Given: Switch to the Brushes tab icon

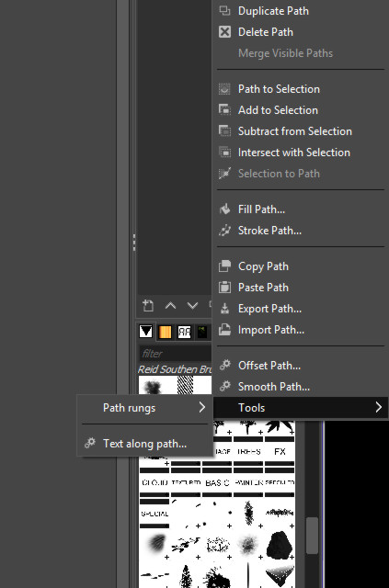Looking at the screenshot, I should 145,332.
